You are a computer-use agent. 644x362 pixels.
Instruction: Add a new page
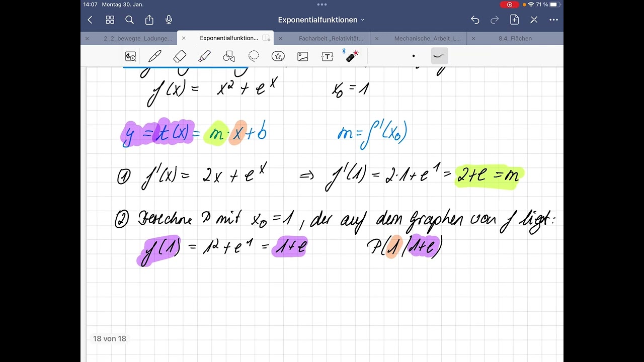(514, 20)
